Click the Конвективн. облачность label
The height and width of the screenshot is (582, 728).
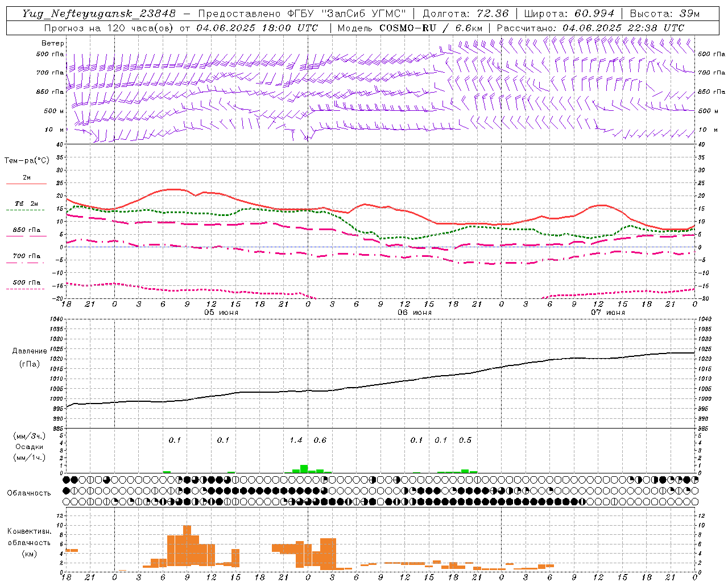tap(29, 537)
